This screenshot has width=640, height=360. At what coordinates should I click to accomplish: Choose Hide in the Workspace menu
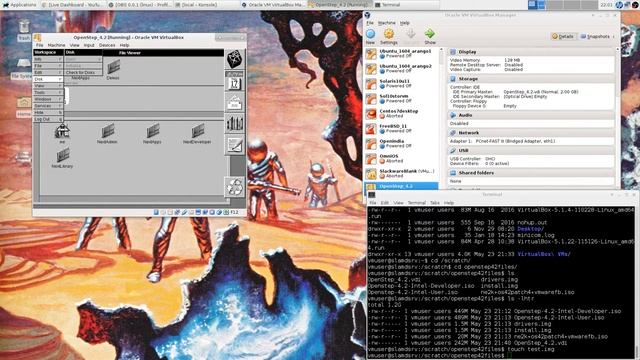pos(48,112)
